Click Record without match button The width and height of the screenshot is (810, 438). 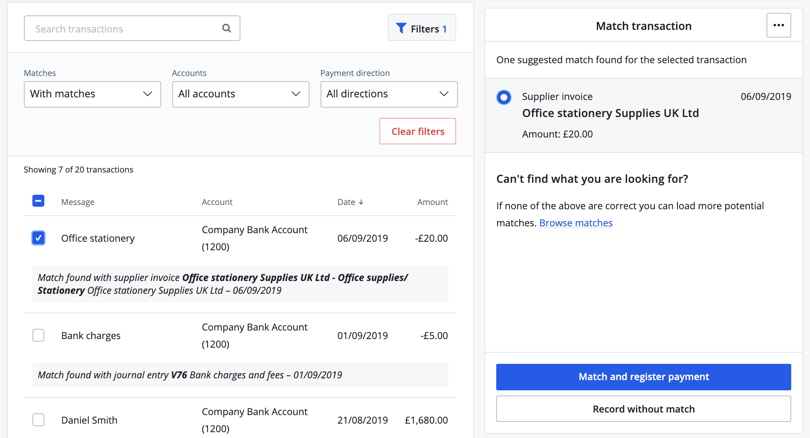click(643, 409)
